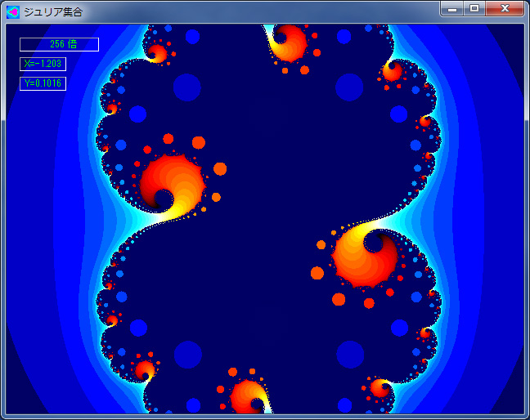Screen dimensions: 530x420
Task: Select the X=-1.203 coordinate box
Action: click(43, 64)
